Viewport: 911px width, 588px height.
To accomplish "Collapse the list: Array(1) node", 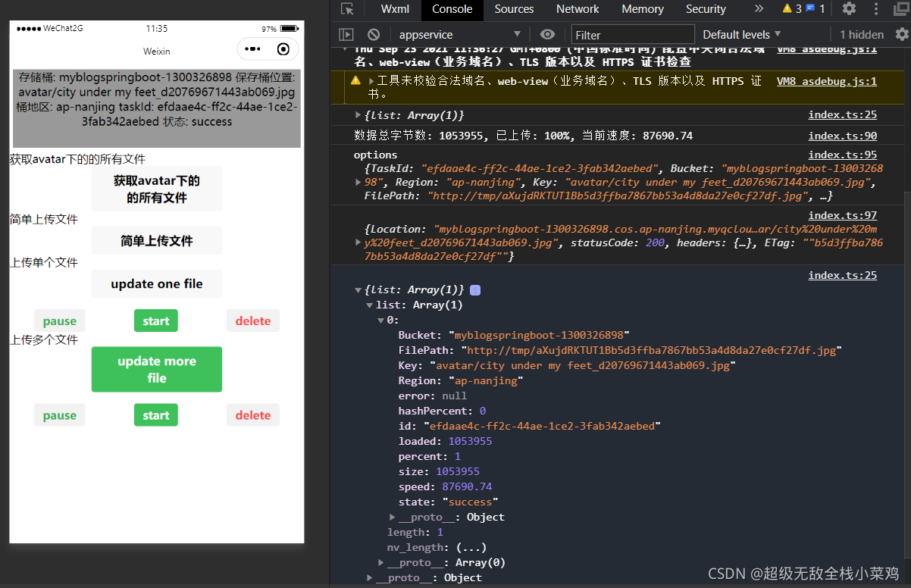I will pos(369,305).
